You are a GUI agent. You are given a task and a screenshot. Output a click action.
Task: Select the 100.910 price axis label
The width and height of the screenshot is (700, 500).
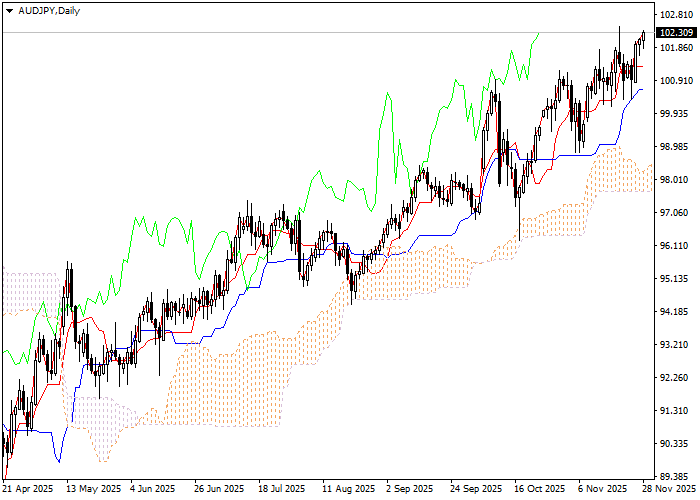(x=676, y=81)
